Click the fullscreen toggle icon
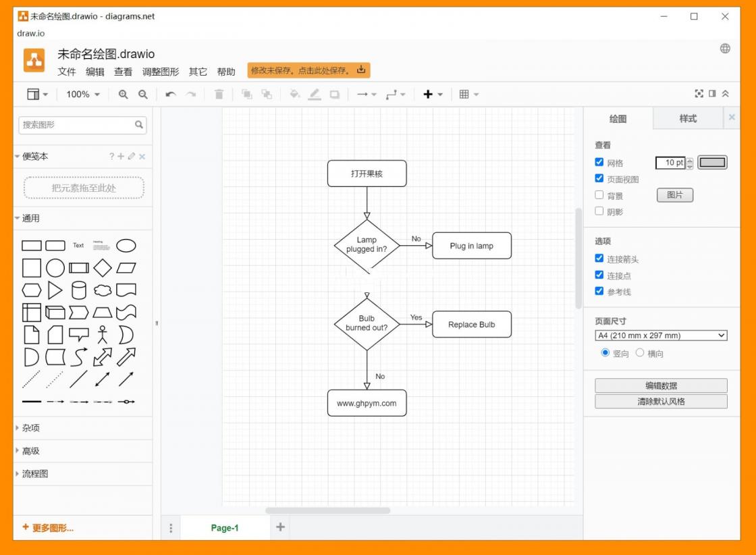 tap(699, 94)
